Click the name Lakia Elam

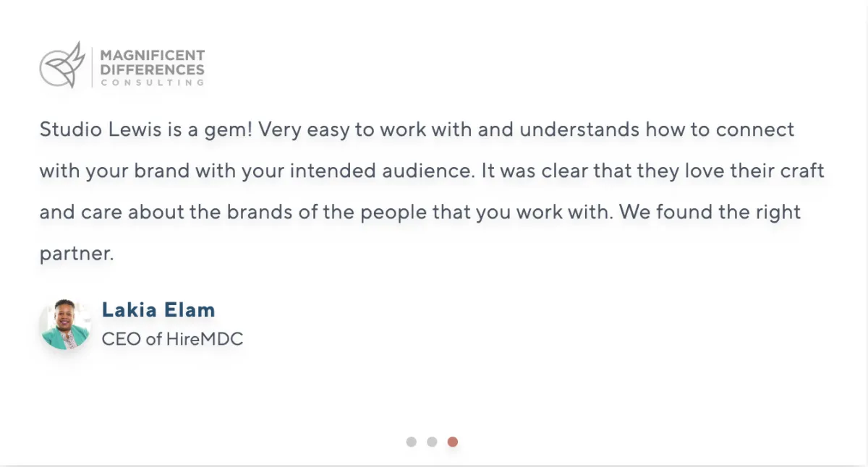click(158, 310)
